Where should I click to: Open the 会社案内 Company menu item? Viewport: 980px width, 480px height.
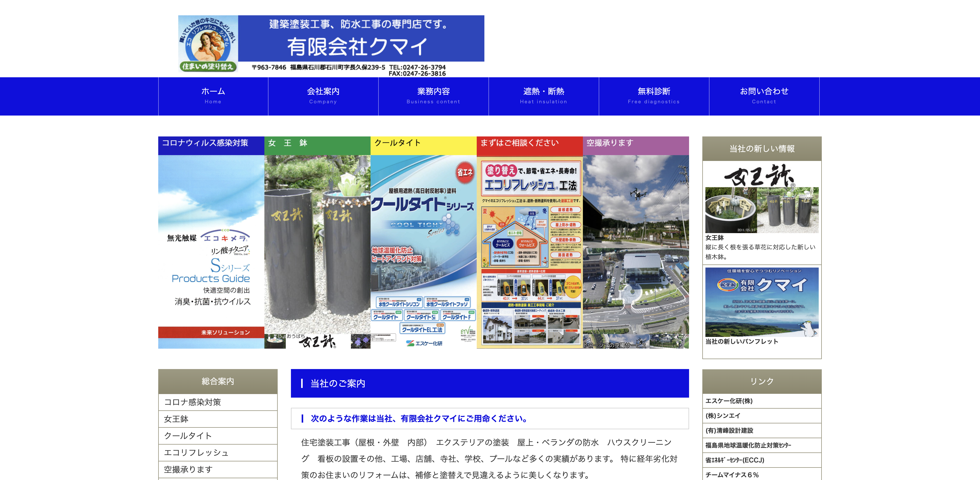coord(323,96)
